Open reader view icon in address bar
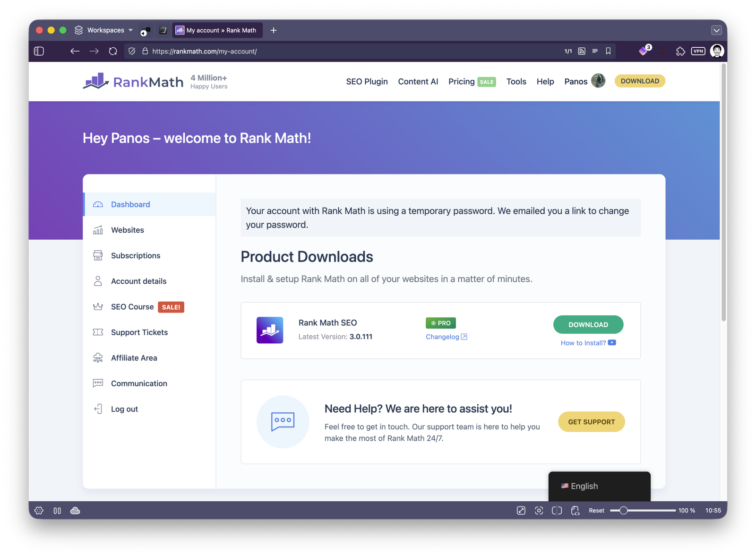The height and width of the screenshot is (557, 756). 595,51
